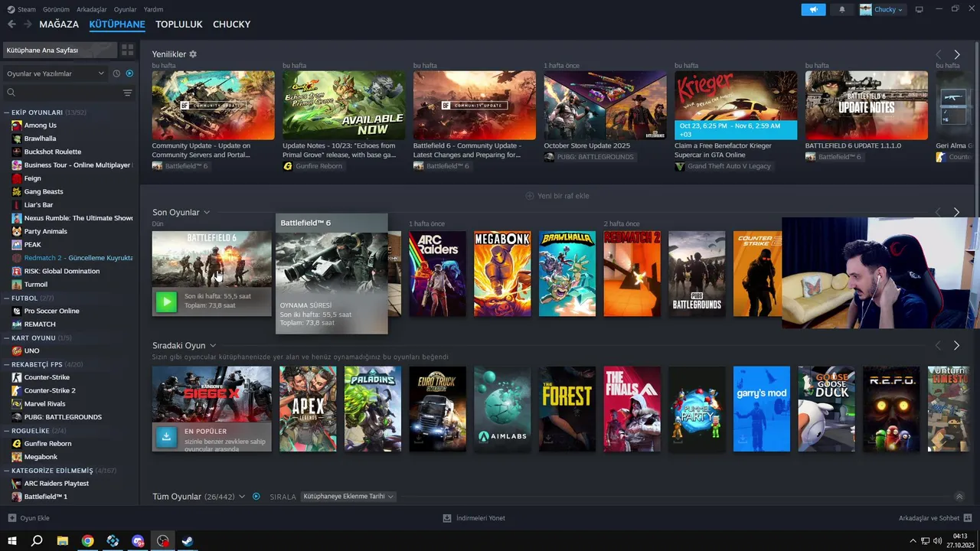Toggle ready-to-play in Tüm Oyunlar header
The width and height of the screenshot is (980, 551).
256,496
